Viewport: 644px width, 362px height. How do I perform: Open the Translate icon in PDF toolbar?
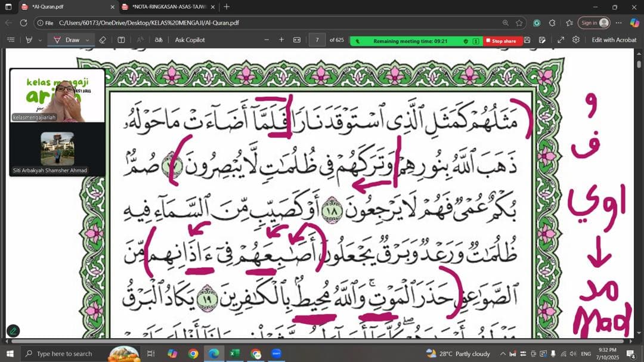[159, 40]
